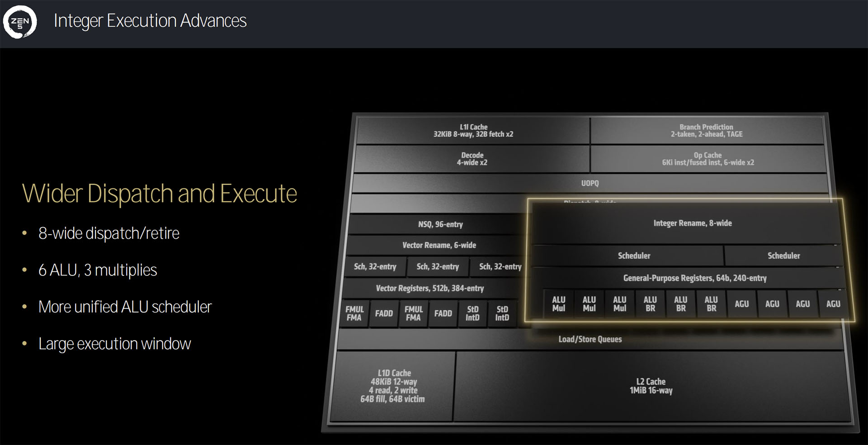868x445 pixels.
Task: Click the Wider Dispatch and Execute heading
Action: pyautogui.click(x=160, y=194)
